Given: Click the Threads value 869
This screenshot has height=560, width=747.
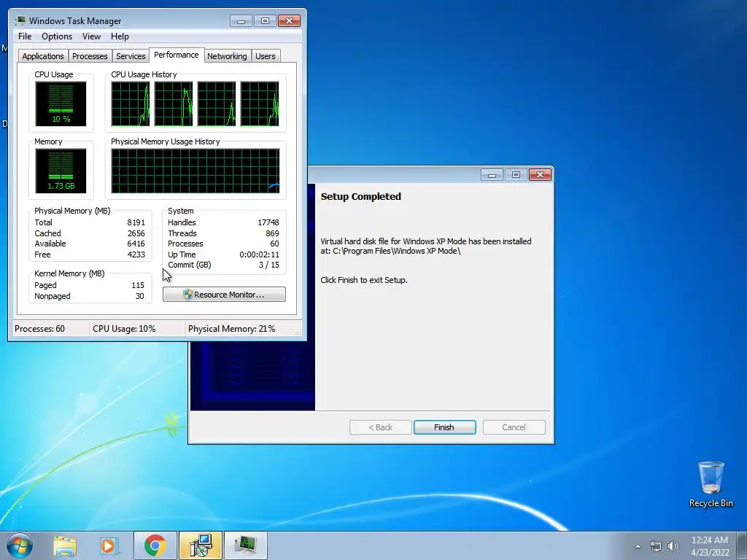Looking at the screenshot, I should click(x=273, y=233).
